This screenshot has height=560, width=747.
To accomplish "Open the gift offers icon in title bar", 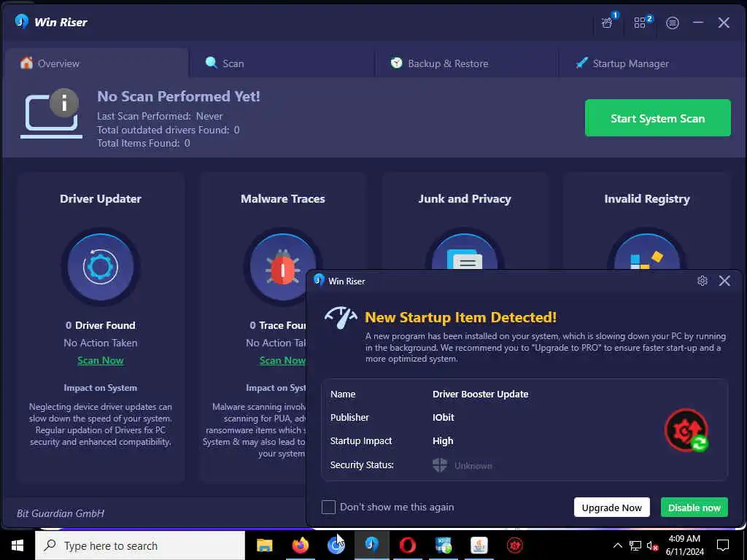I will tap(608, 23).
